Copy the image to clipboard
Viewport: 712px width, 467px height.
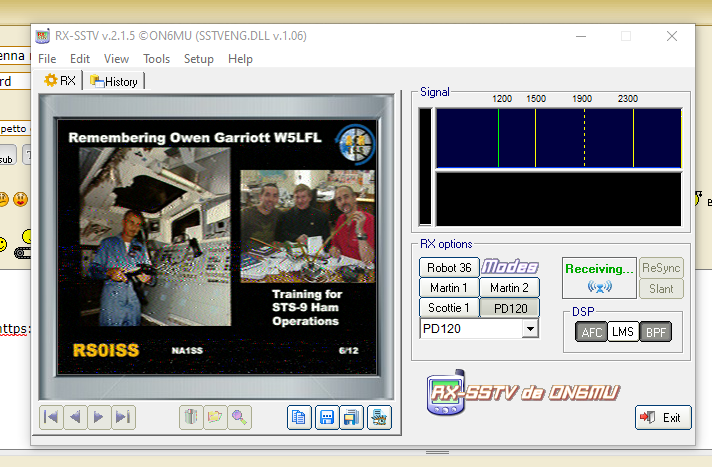(299, 417)
